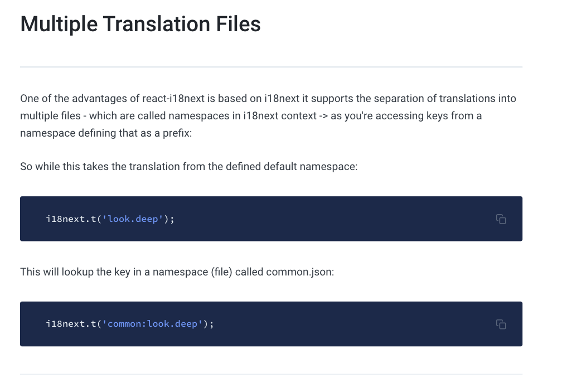Copy the 'common:look.deep' code snippet
The image size is (567, 392).
click(x=501, y=324)
